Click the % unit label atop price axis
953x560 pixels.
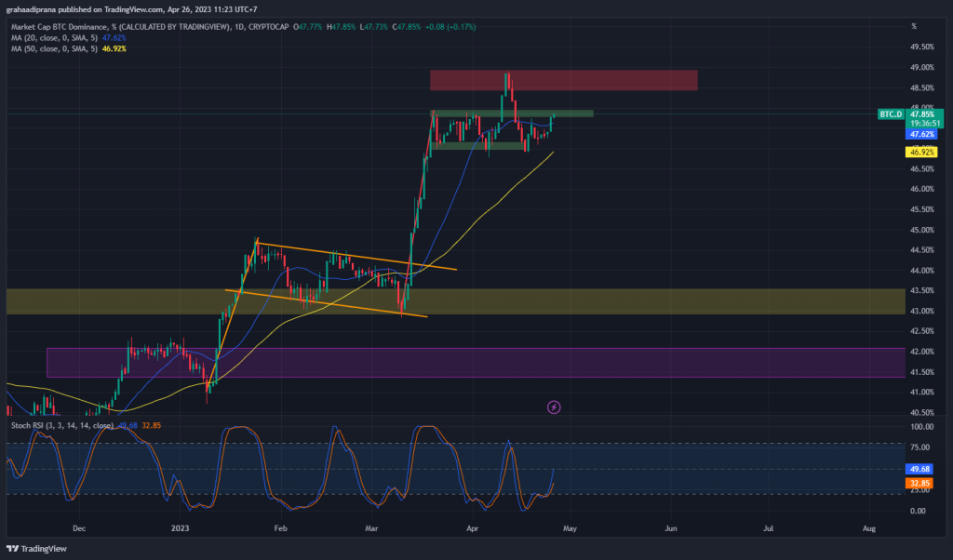(914, 26)
